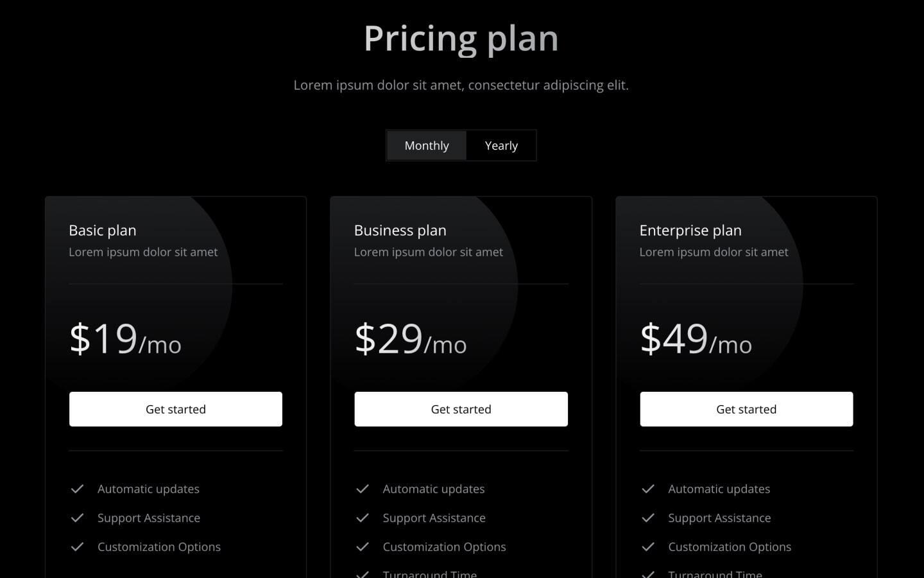
Task: Click the checkmark beside Automatic updates in Basic plan
Action: tap(78, 489)
